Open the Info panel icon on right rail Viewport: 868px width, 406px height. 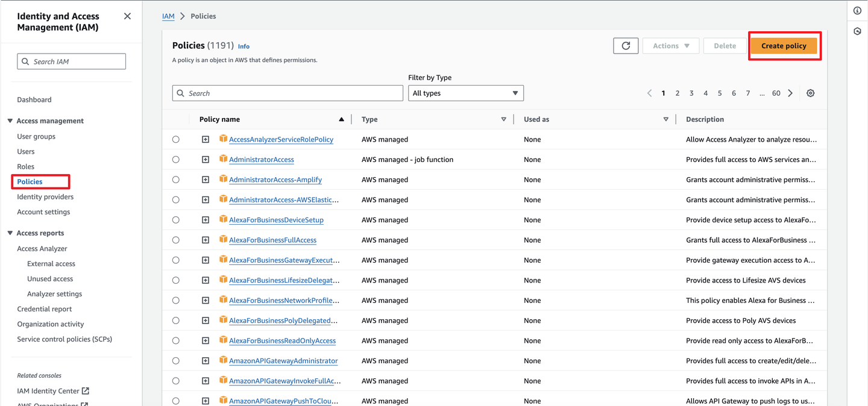tap(857, 10)
